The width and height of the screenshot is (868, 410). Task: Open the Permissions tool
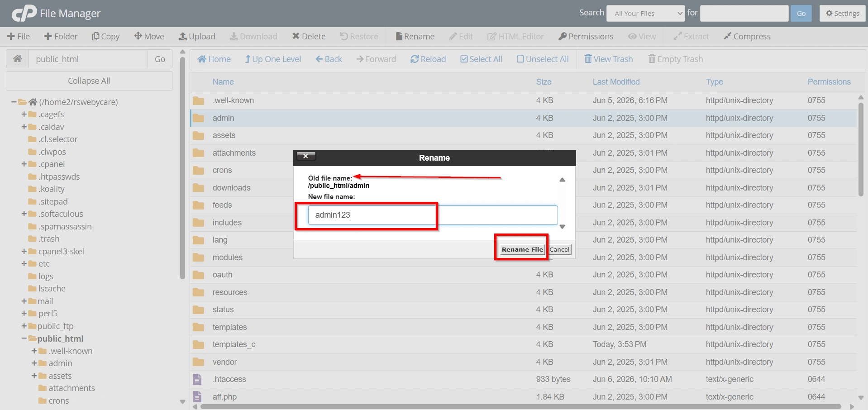(x=586, y=36)
